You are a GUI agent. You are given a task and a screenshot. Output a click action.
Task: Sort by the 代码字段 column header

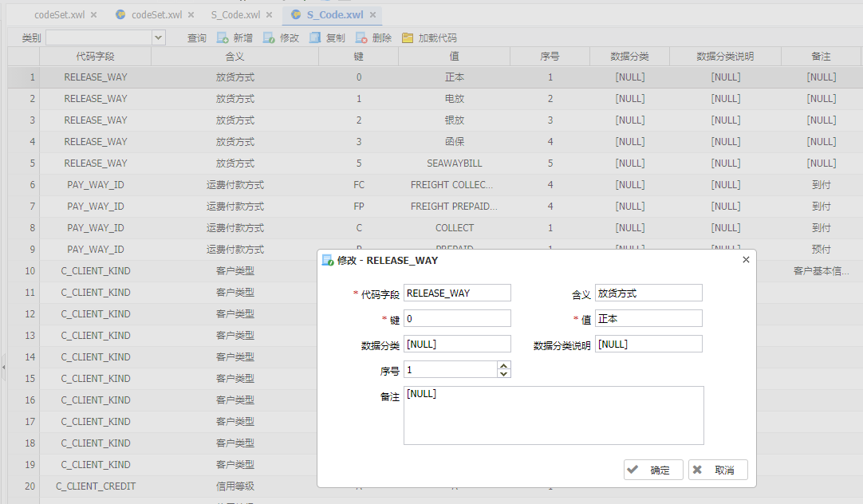[95, 56]
